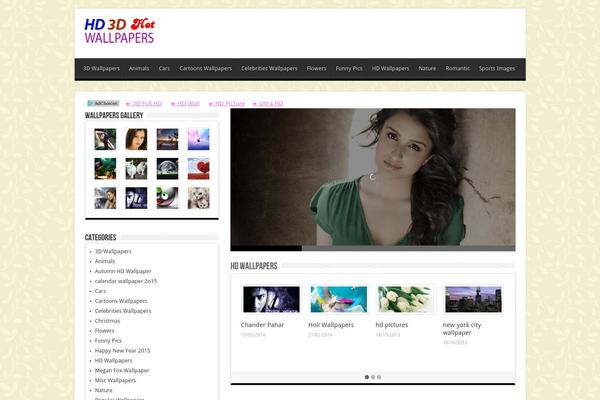Open Celebrities Wallpapers in the top navigation bar

click(x=269, y=69)
